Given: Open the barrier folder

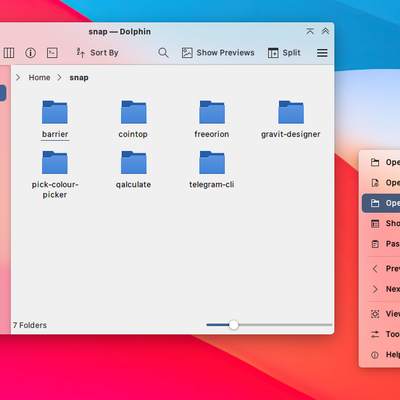Looking at the screenshot, I should (x=55, y=119).
